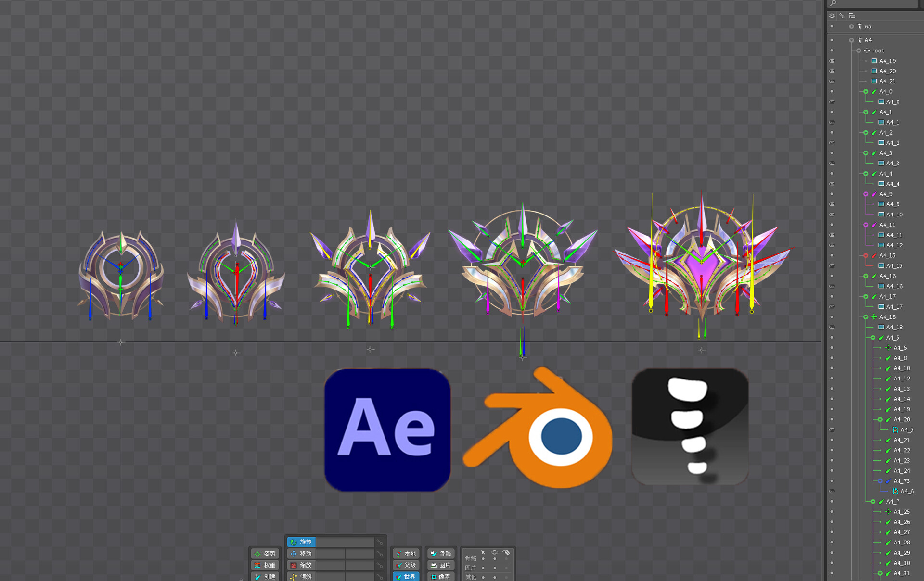
Task: Collapse the root bone node
Action: [859, 51]
